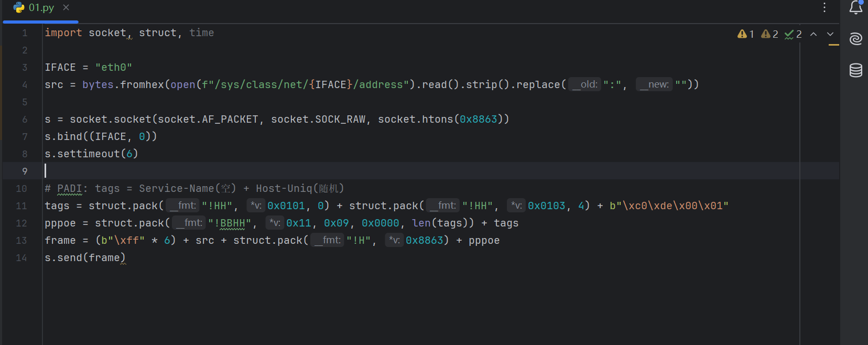868x345 pixels.
Task: Click the b"\xc0\xde\x00\x01" bytes literal
Action: coord(669,206)
